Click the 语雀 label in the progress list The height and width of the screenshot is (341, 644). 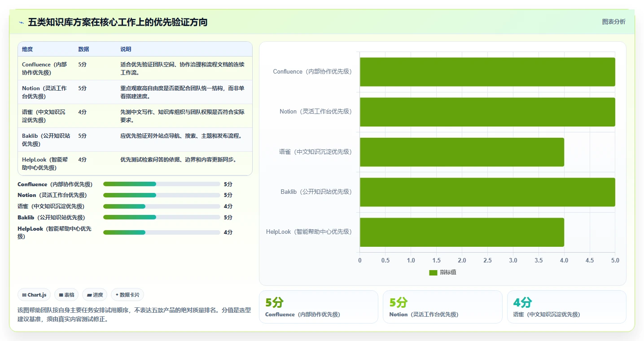[x=51, y=206]
